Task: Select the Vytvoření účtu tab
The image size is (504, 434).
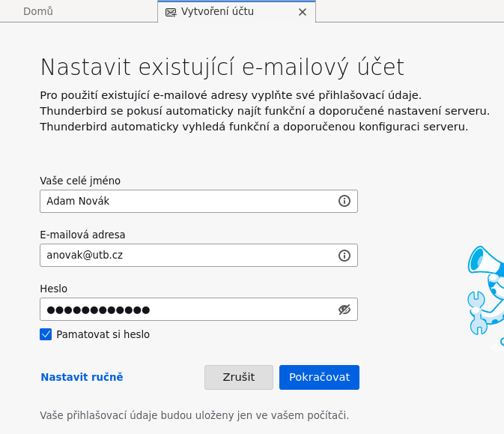Action: point(222,12)
